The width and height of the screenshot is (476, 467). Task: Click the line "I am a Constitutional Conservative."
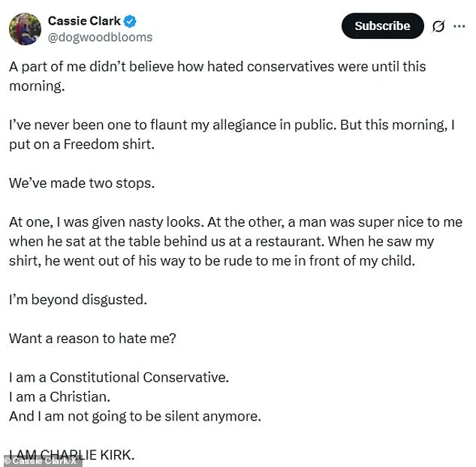coord(119,377)
